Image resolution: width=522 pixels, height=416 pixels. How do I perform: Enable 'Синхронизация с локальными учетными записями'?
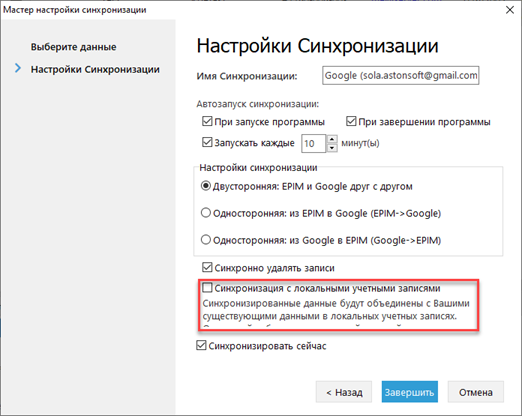[207, 288]
